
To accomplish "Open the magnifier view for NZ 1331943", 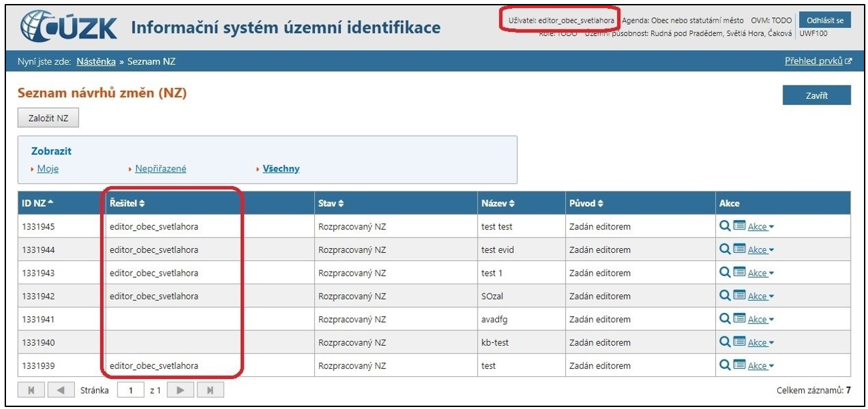I will [x=725, y=273].
